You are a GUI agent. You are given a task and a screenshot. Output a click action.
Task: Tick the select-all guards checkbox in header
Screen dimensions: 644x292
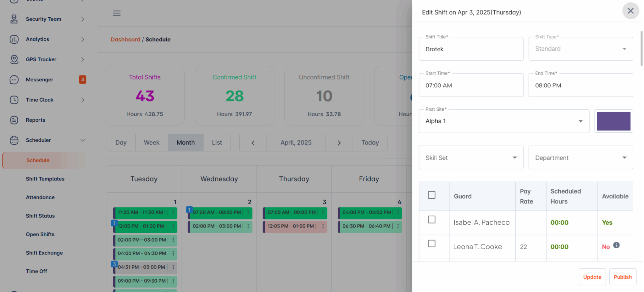432,195
